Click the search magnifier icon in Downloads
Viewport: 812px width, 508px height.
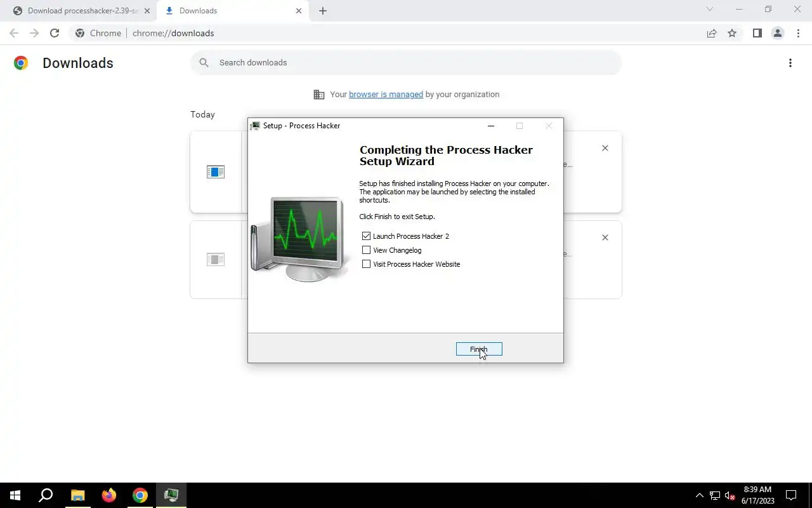pos(204,62)
